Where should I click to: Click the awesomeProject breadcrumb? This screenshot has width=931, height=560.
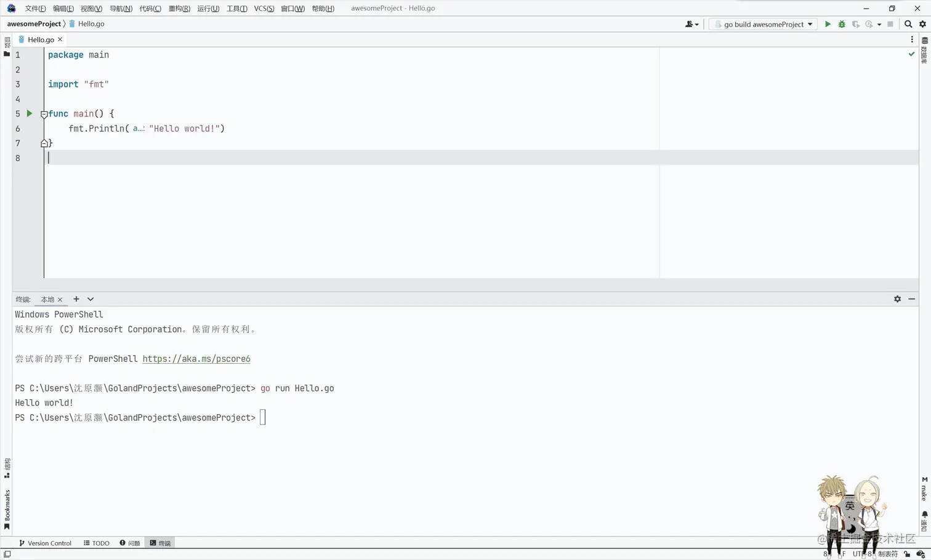pos(34,24)
